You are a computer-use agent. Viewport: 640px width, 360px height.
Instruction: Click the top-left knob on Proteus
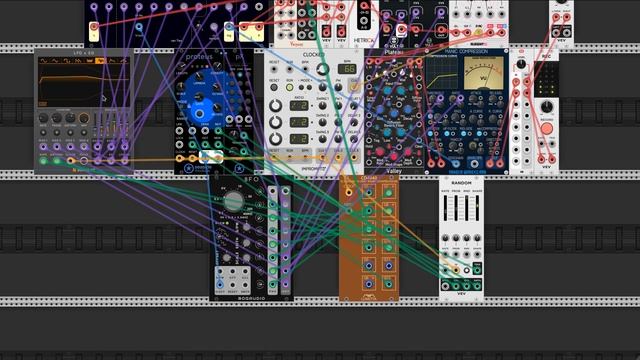click(181, 66)
